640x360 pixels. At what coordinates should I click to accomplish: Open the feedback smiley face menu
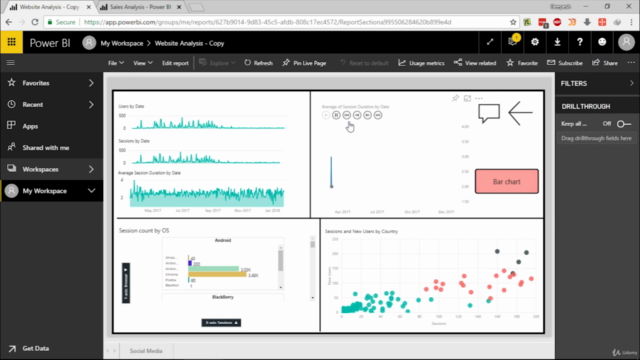(602, 42)
